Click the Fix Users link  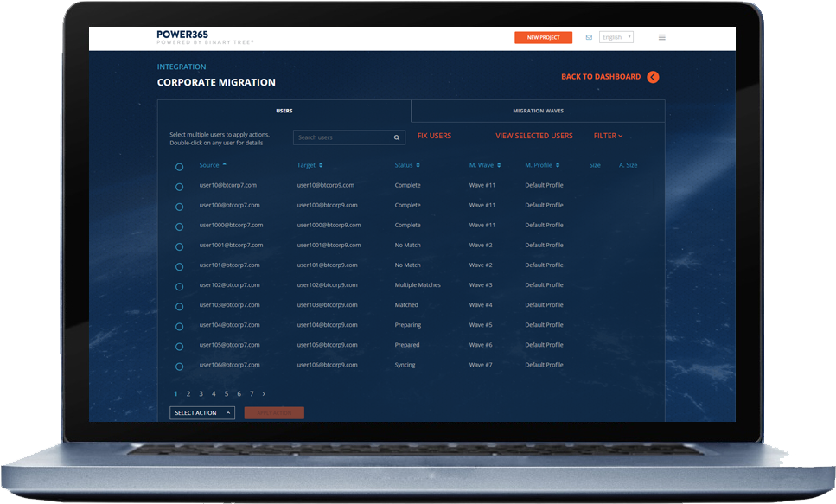[x=434, y=136]
